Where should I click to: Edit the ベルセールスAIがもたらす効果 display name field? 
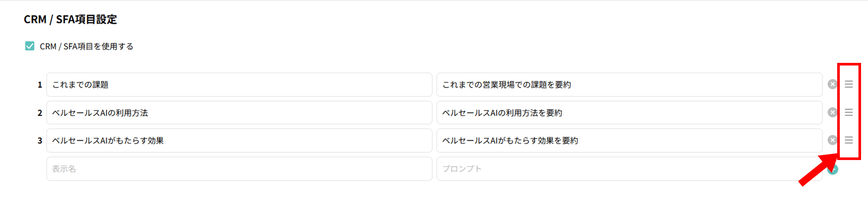(239, 141)
